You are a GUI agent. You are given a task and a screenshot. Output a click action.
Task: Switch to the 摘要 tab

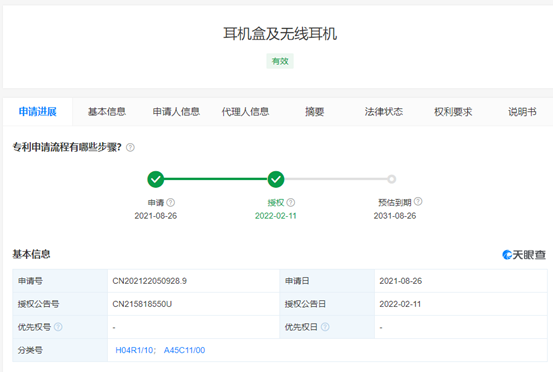click(314, 112)
